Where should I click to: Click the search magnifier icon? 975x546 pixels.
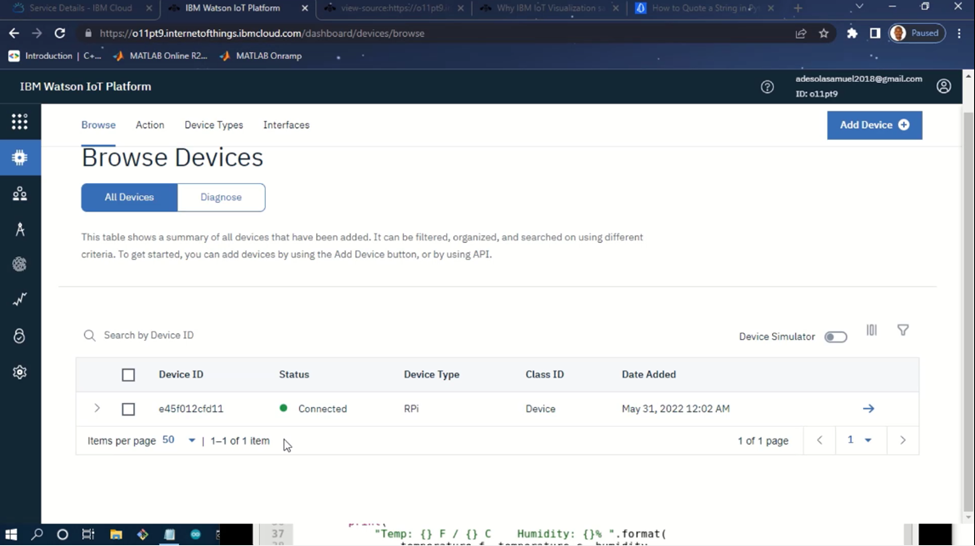[90, 335]
